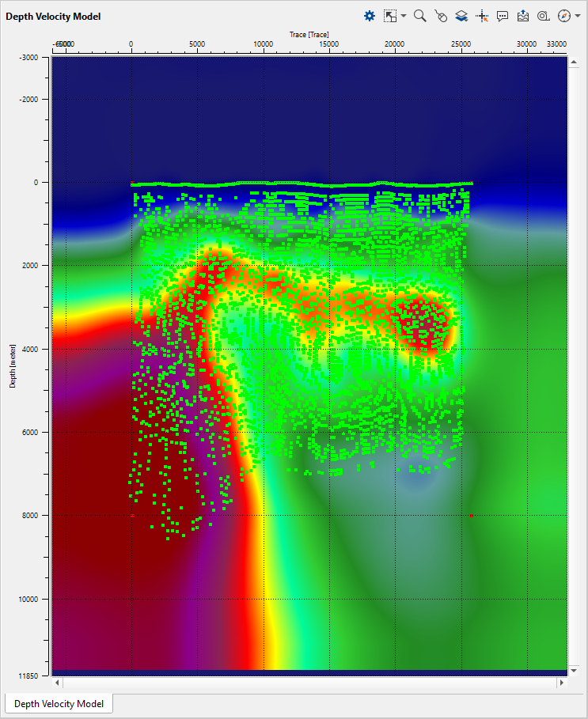Click the selection rectangle tool icon

390,16
